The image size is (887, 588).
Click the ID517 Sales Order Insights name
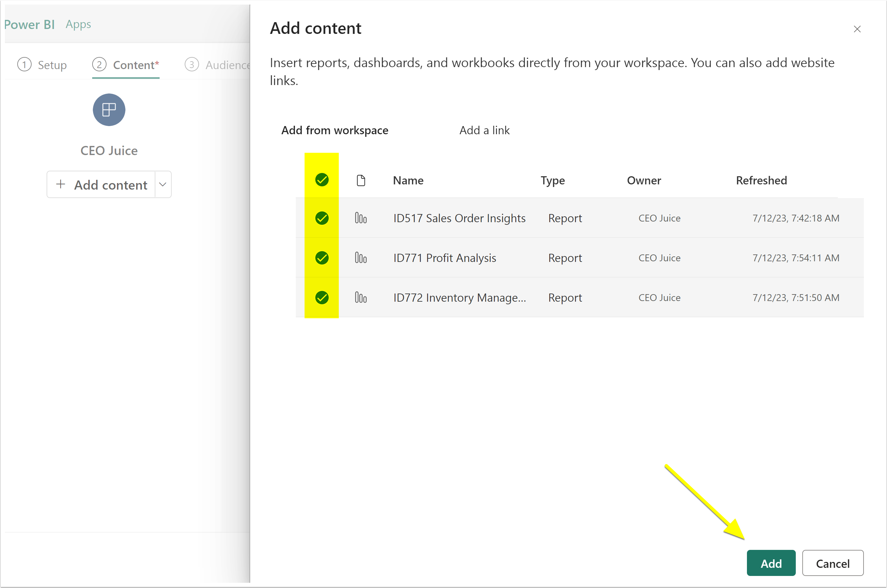click(x=459, y=218)
